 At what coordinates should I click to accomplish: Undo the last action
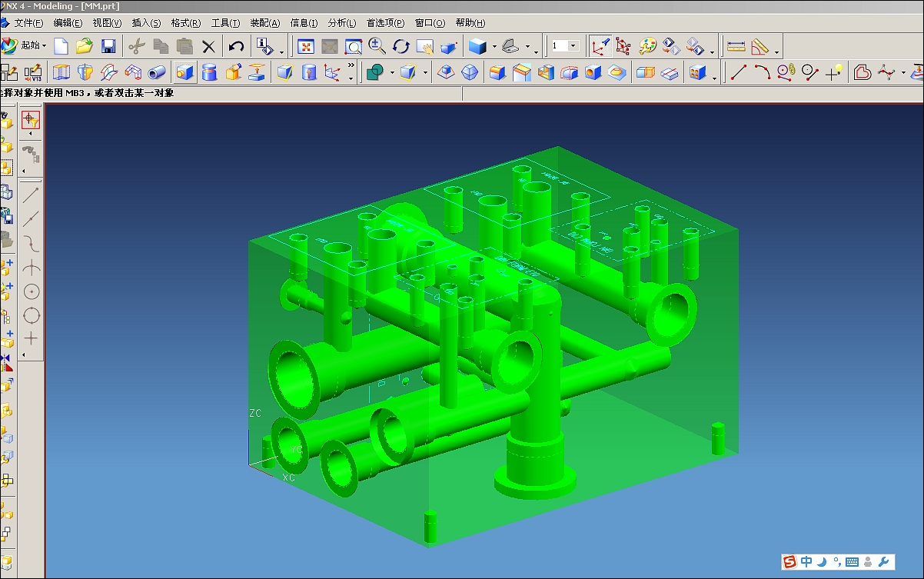click(x=236, y=46)
